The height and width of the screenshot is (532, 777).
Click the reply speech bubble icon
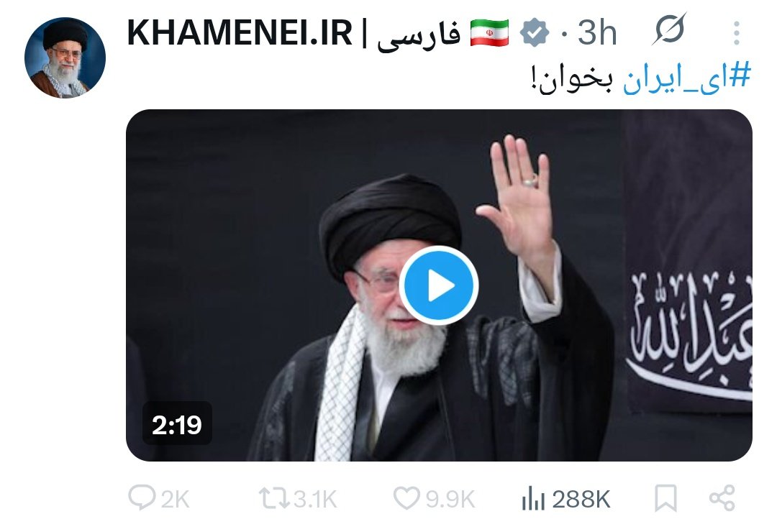point(142,497)
